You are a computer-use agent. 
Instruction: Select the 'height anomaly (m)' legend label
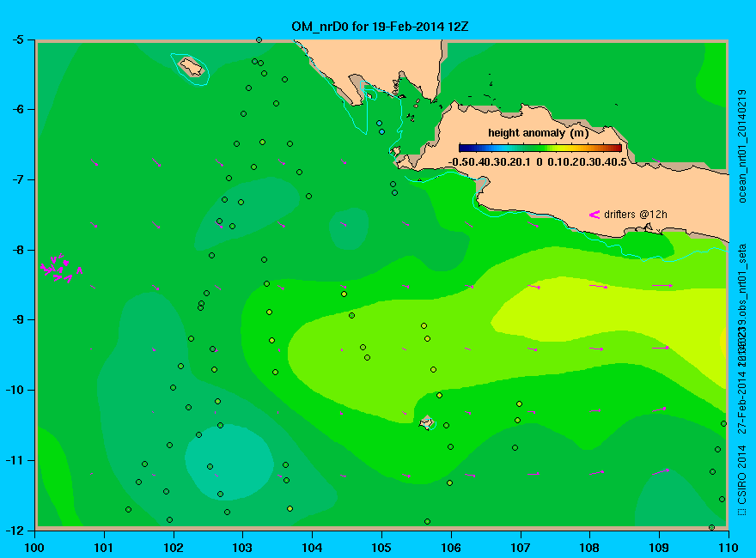coord(538,133)
